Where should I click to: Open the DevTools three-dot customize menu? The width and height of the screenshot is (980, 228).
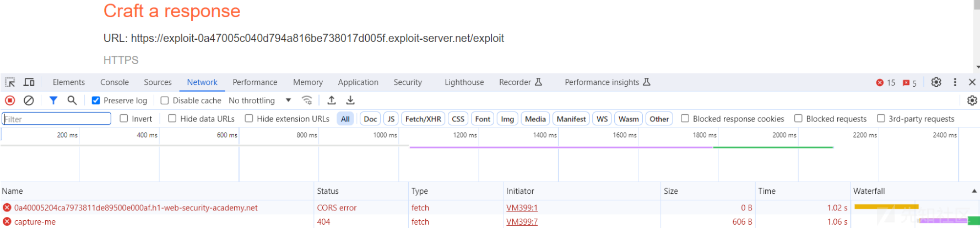click(955, 82)
